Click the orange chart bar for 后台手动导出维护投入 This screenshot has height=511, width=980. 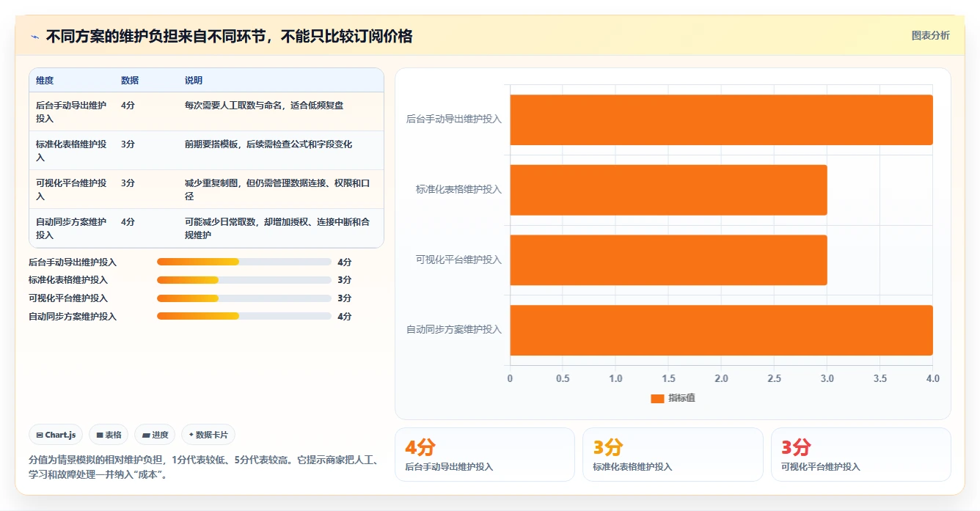click(x=721, y=120)
